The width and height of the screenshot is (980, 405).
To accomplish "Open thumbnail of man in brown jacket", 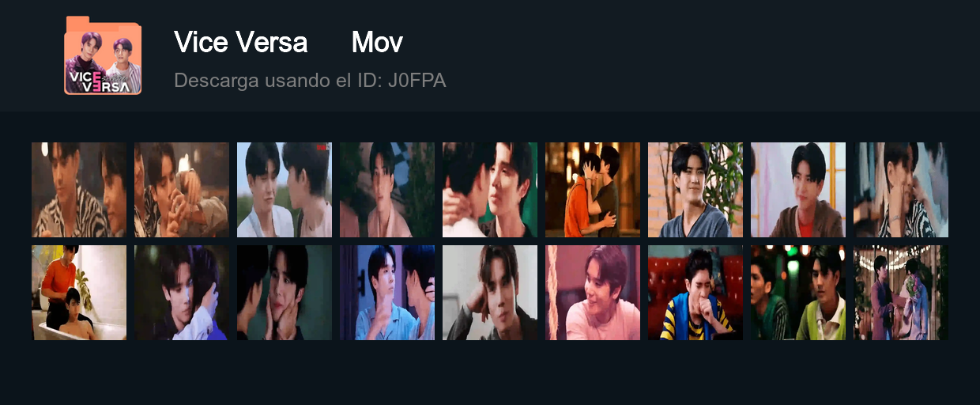I will coord(798,190).
